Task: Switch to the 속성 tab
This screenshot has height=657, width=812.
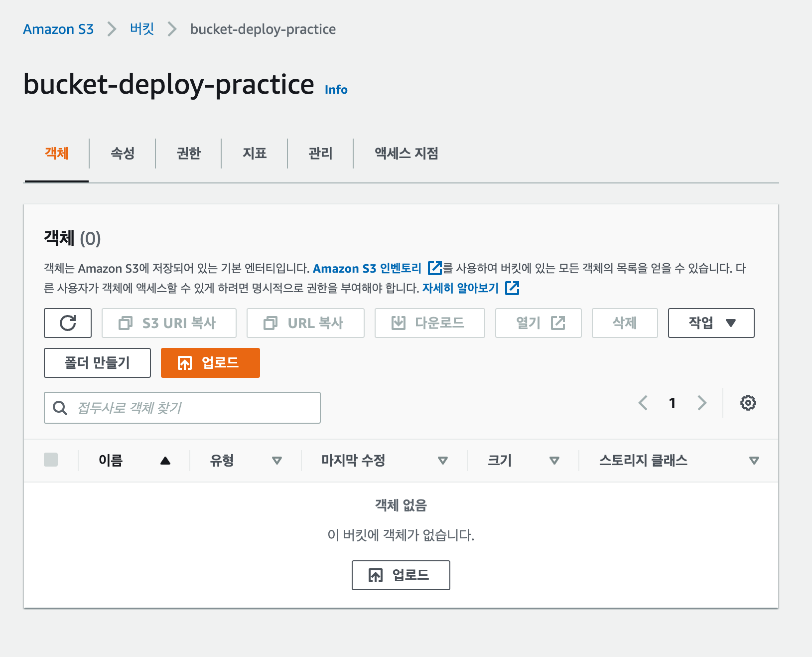Action: (123, 154)
